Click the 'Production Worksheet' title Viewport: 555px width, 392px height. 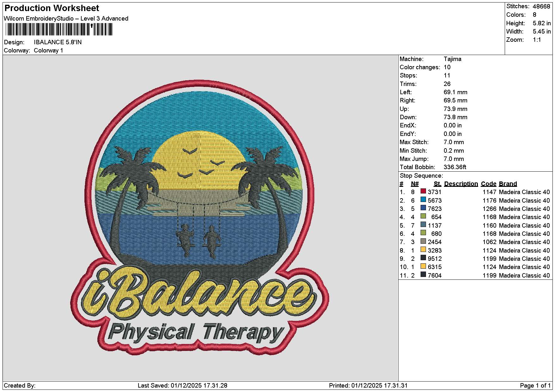[52, 8]
